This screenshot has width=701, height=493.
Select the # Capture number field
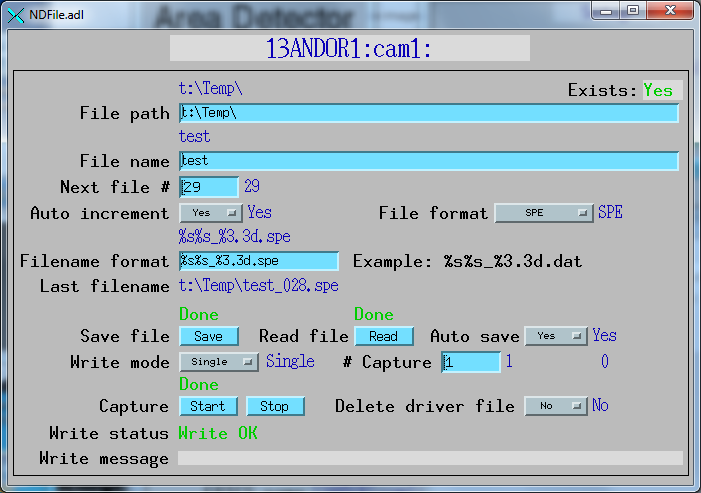471,362
